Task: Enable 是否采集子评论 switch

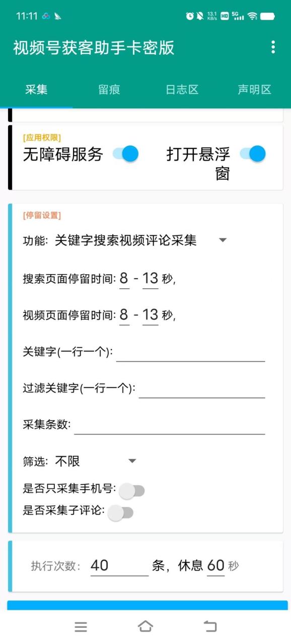Action: [121, 513]
